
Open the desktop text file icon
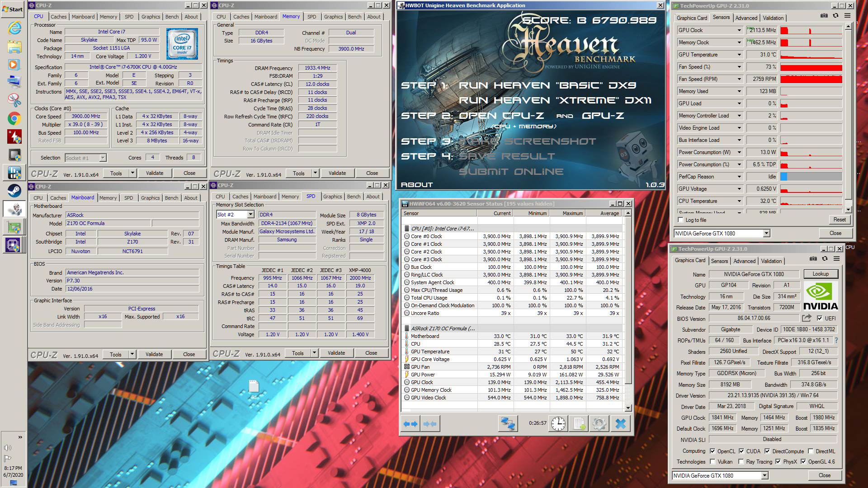pyautogui.click(x=254, y=389)
